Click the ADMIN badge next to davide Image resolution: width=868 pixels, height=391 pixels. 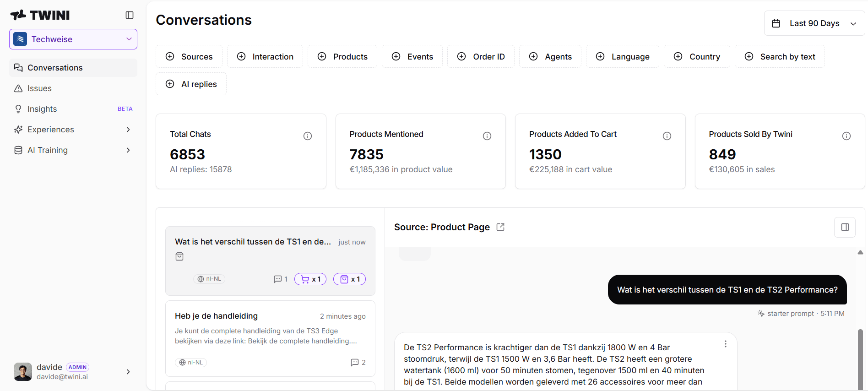77,367
